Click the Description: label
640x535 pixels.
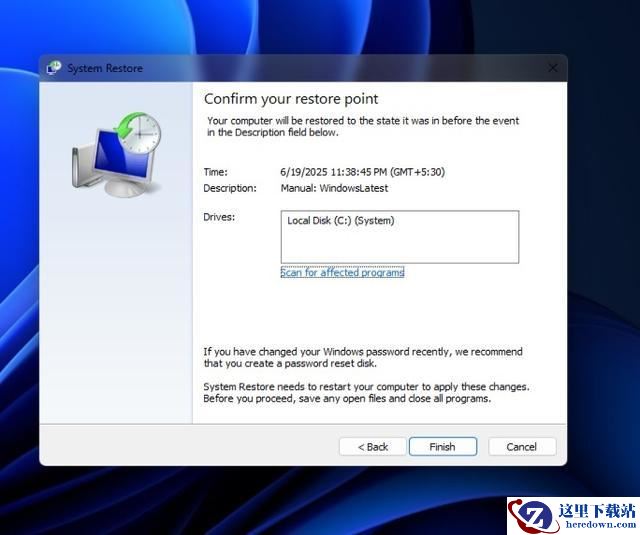click(230, 188)
